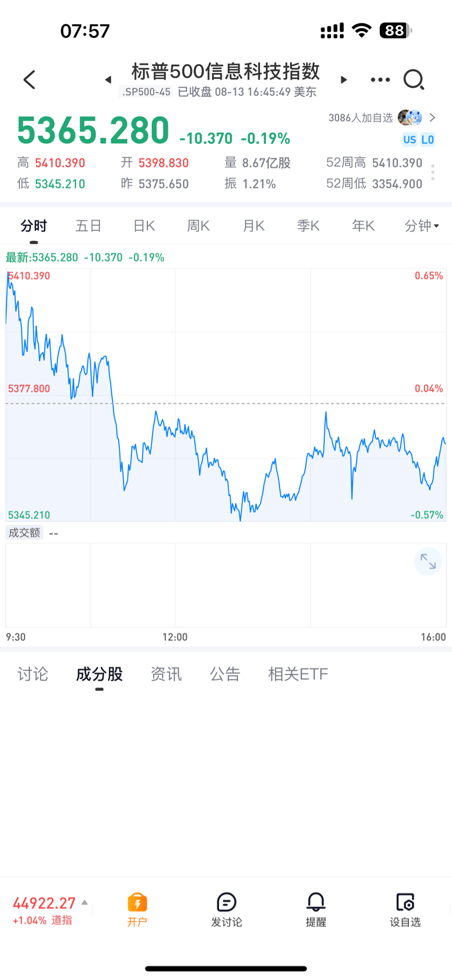Open the 相关ETF tab

pyautogui.click(x=298, y=674)
